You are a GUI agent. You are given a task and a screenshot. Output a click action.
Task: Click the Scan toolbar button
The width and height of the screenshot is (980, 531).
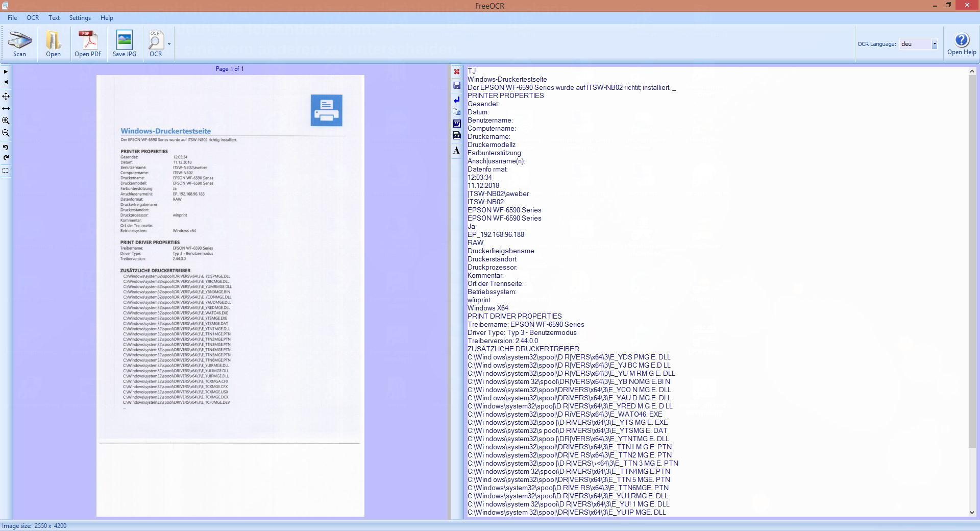pyautogui.click(x=19, y=43)
